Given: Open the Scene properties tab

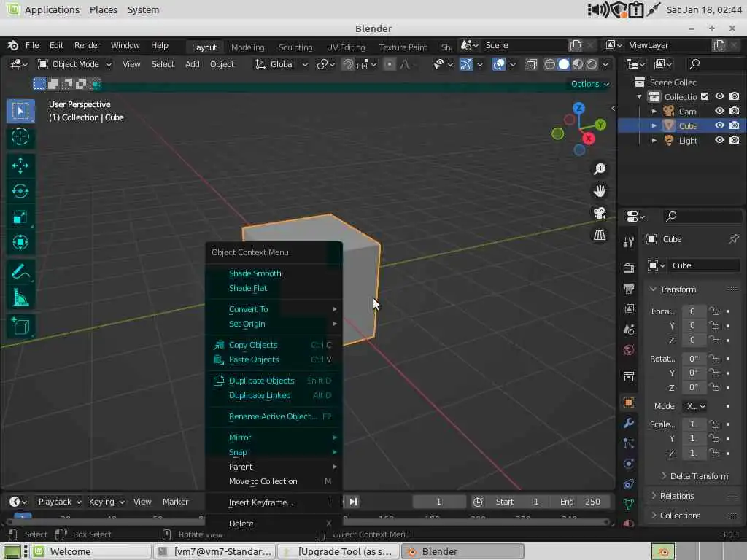Looking at the screenshot, I should 628,330.
